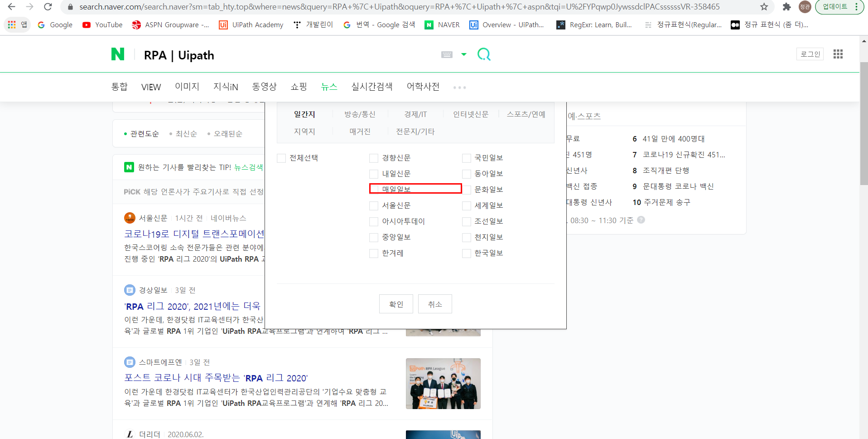Click the page vertical scrollbar
Image resolution: width=868 pixels, height=439 pixels.
864,123
